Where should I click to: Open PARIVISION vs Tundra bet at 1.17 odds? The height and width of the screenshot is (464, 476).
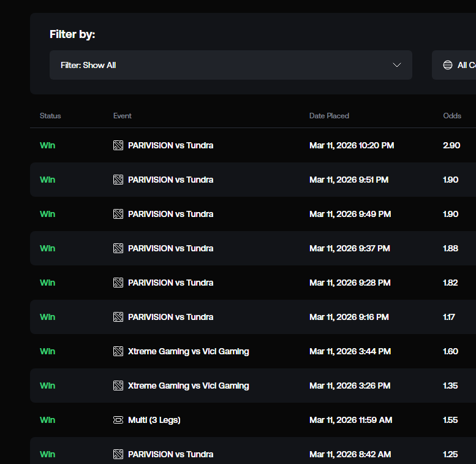(170, 317)
